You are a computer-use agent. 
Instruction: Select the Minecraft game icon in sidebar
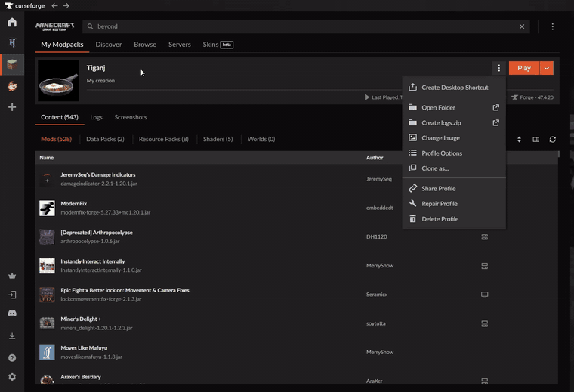[x=12, y=65]
